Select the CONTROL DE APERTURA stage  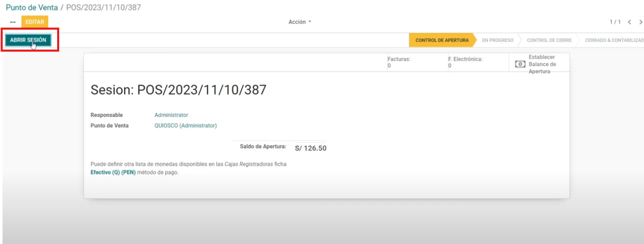point(441,40)
